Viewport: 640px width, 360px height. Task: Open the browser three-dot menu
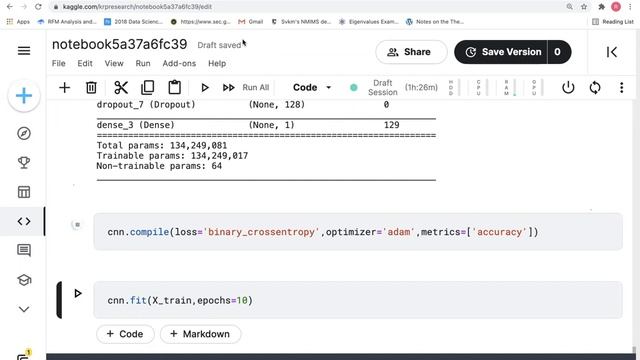point(630,7)
